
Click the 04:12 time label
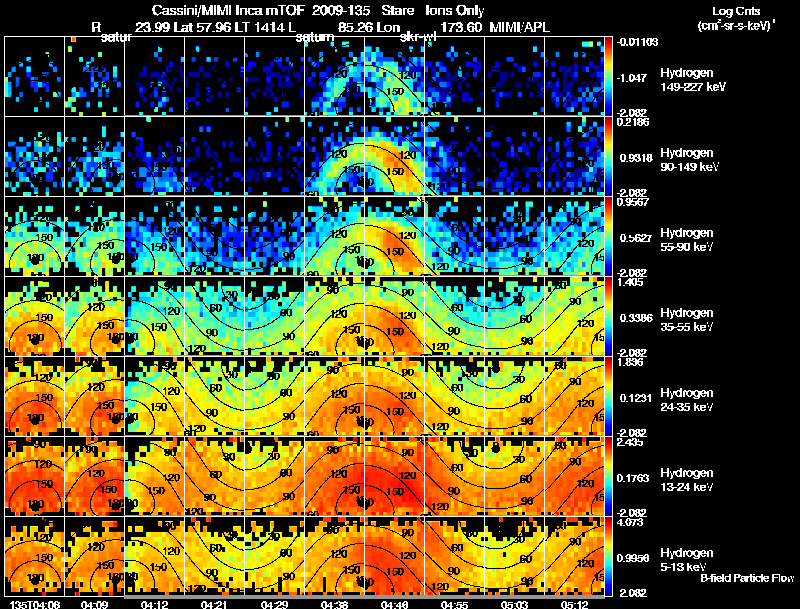(x=154, y=604)
